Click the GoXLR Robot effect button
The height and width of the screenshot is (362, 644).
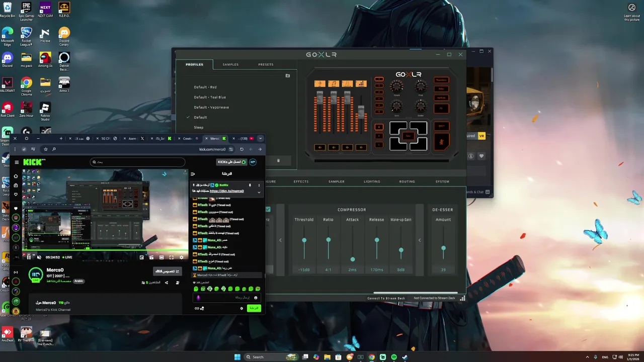(441, 89)
